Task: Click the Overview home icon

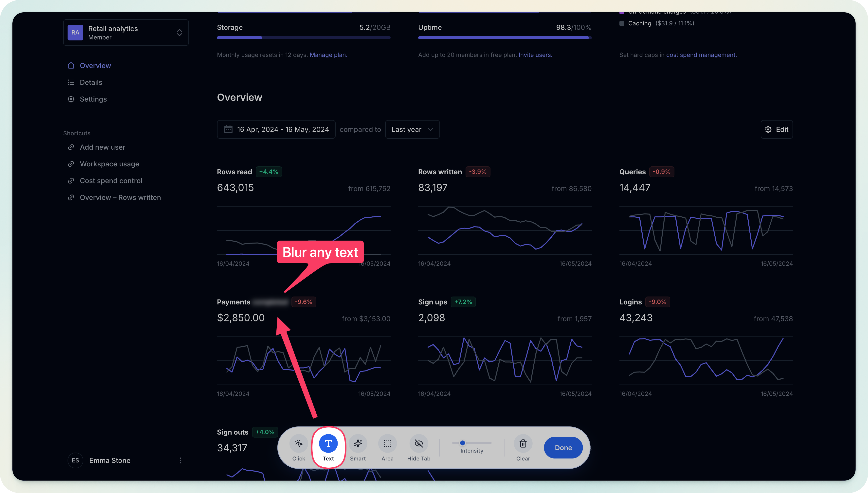Action: (x=71, y=65)
